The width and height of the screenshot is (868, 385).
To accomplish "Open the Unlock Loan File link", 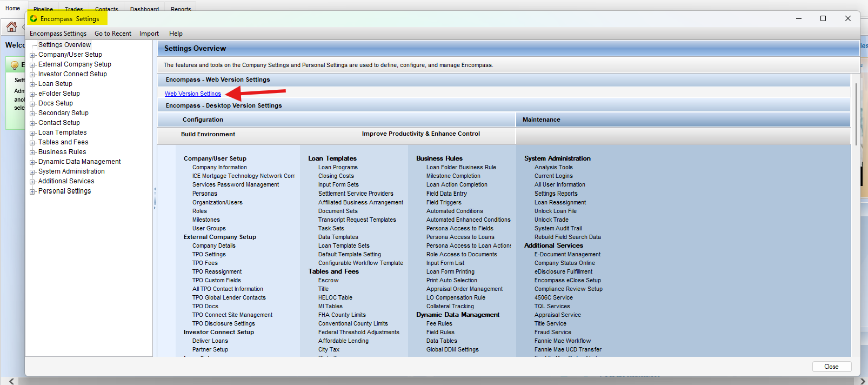I will [x=556, y=211].
